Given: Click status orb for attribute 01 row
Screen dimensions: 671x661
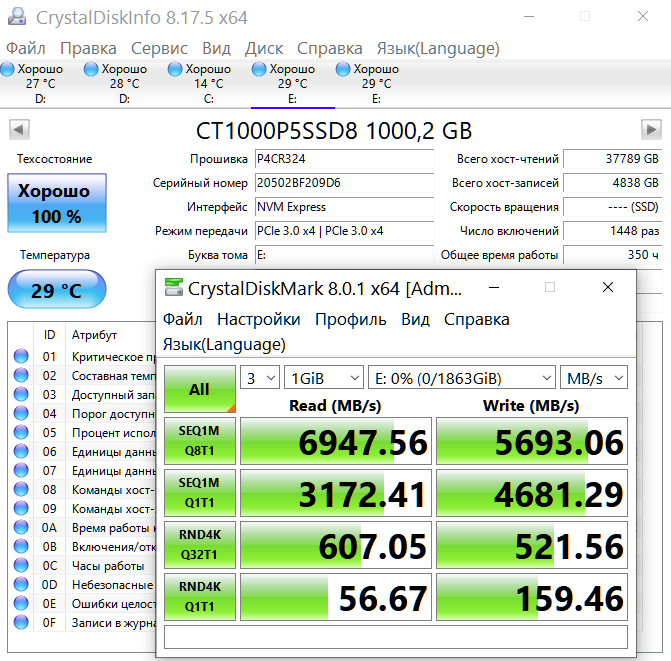Looking at the screenshot, I should (21, 356).
